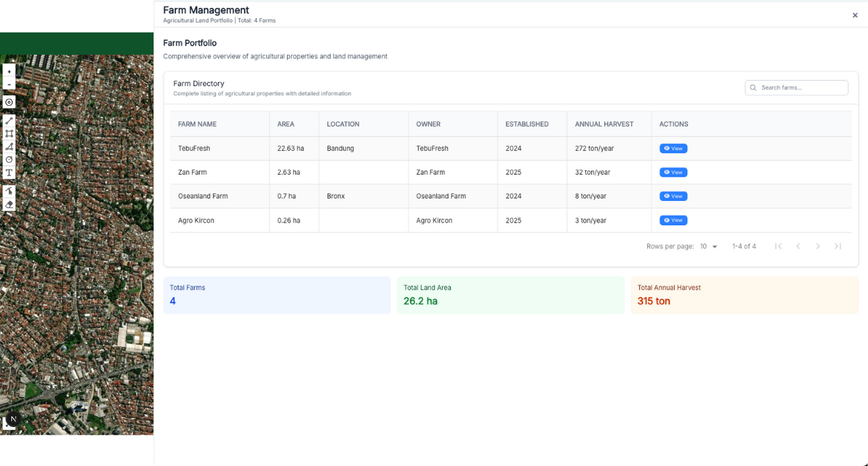The height and width of the screenshot is (466, 868).
Task: Close the Farm Management panel
Action: click(855, 15)
